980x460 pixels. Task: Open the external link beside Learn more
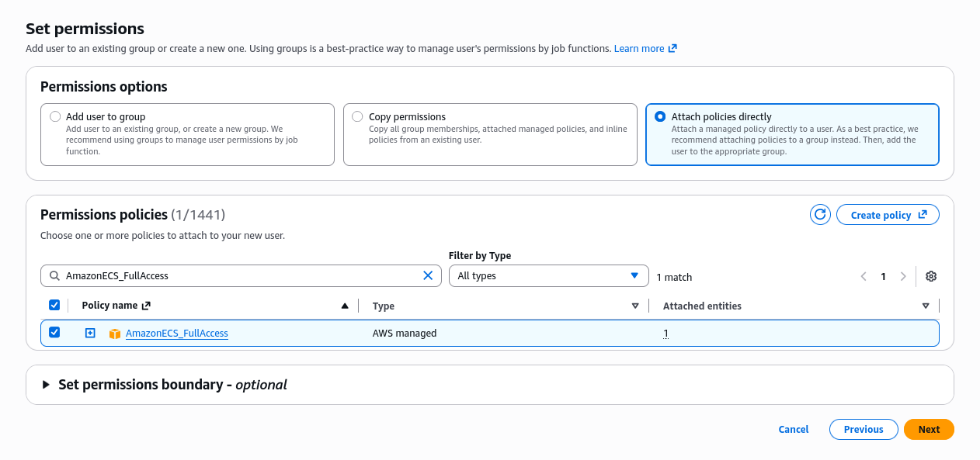672,47
